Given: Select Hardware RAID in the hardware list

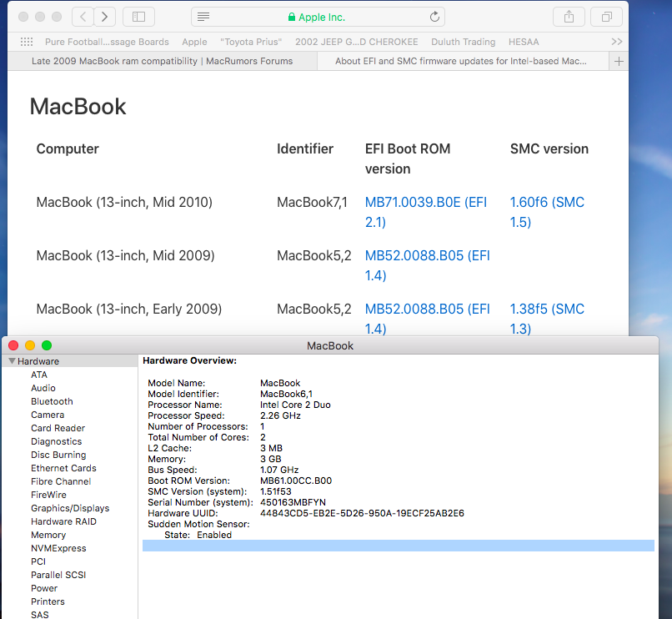Looking at the screenshot, I should (63, 521).
